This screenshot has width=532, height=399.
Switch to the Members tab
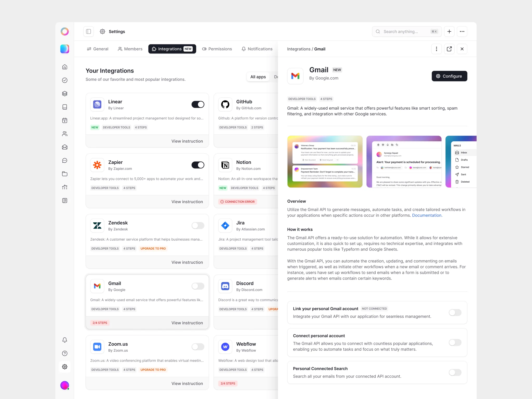[x=130, y=49]
